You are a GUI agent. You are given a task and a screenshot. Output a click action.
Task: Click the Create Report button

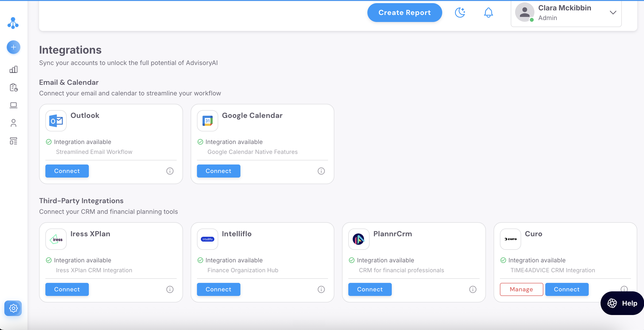coord(405,13)
